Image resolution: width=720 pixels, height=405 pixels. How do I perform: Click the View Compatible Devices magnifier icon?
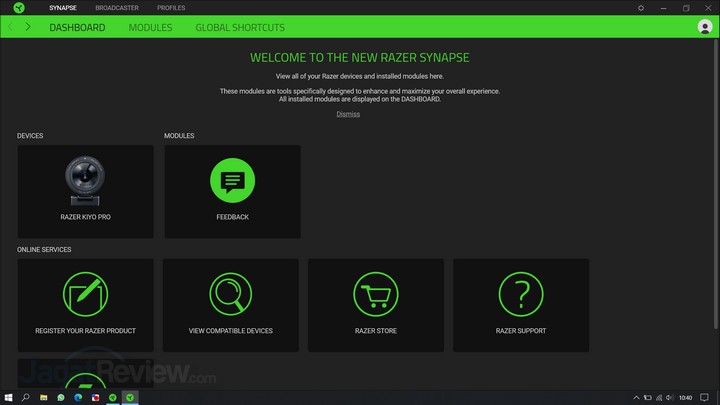(x=231, y=294)
